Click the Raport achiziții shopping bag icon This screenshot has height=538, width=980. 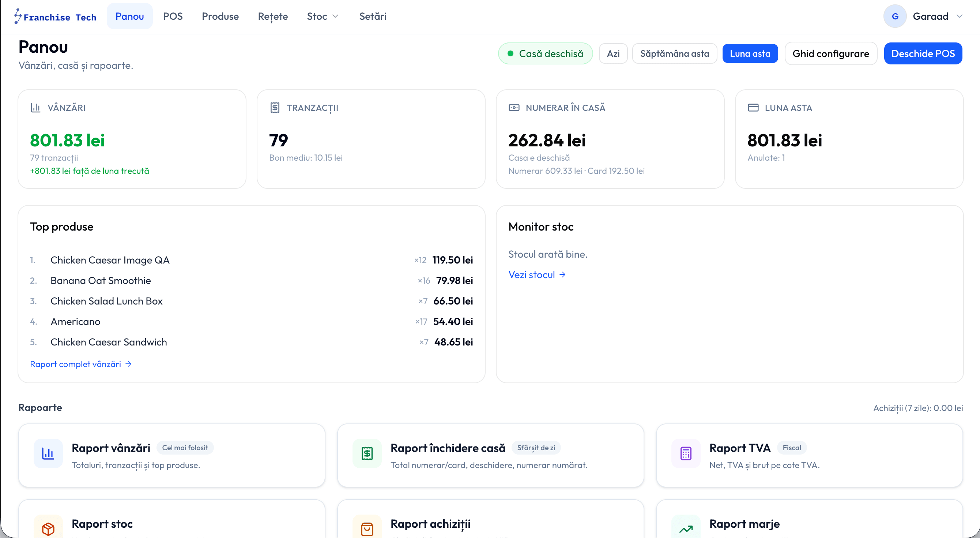367,528
